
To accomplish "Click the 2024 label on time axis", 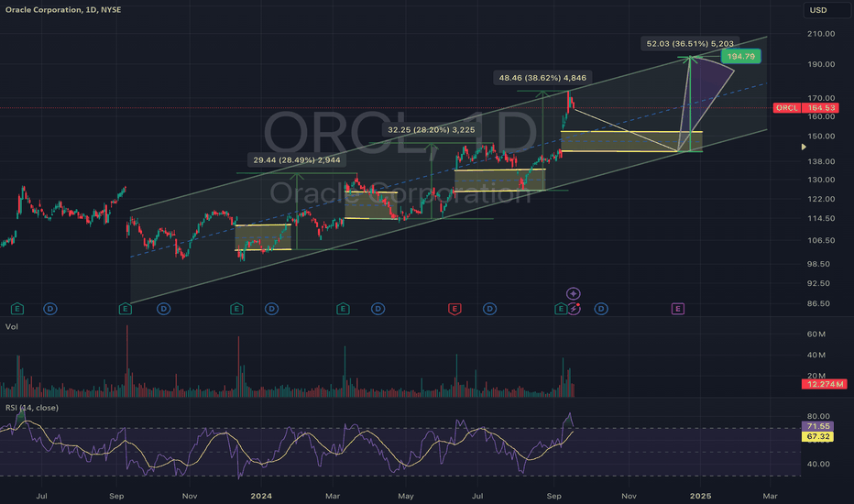I will tap(261, 496).
